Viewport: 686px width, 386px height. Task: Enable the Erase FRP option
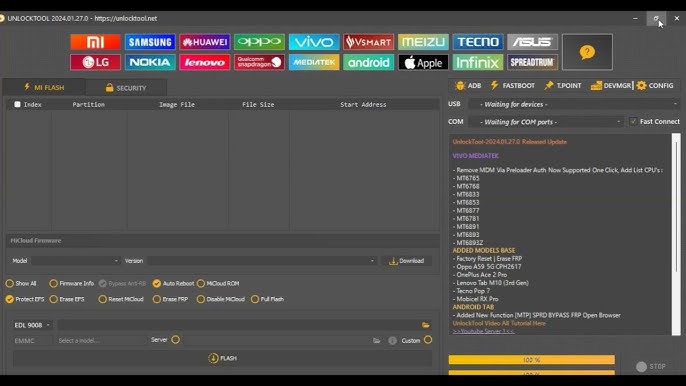(x=157, y=299)
